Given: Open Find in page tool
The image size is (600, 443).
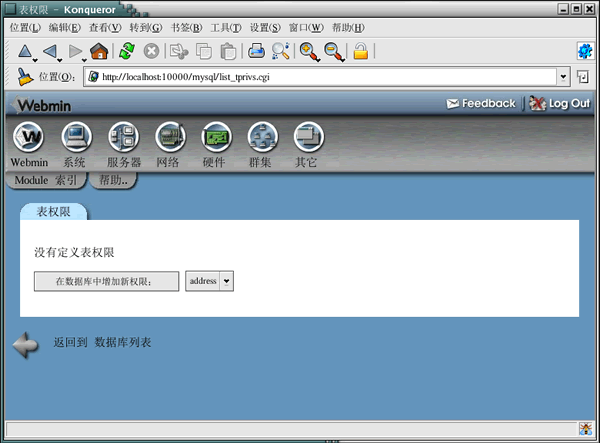Looking at the screenshot, I should point(280,51).
